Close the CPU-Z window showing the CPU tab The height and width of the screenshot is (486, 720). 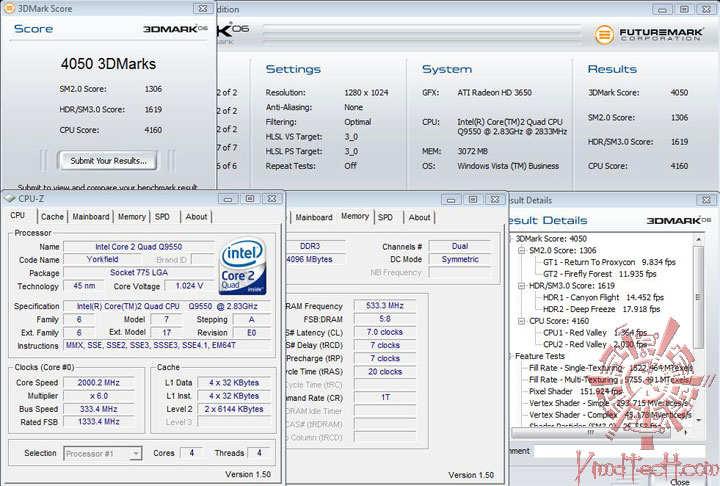272,199
